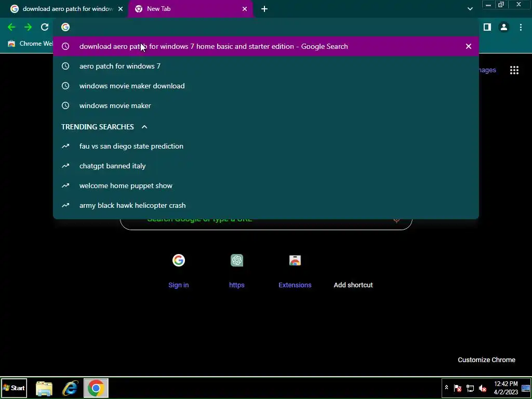Open the ChatGPT https shortcut tile
This screenshot has width=532, height=399.
237,270
